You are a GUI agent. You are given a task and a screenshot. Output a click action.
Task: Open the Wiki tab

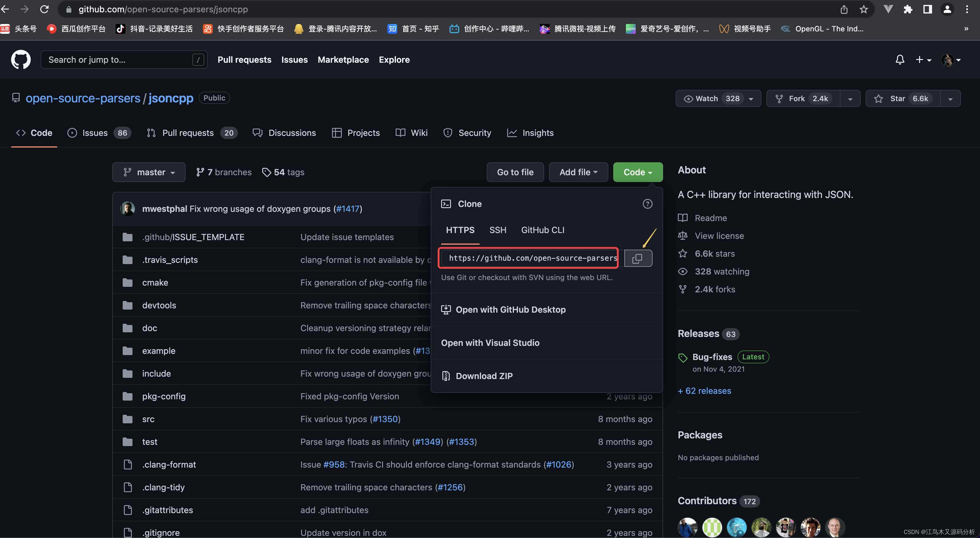[x=412, y=133]
